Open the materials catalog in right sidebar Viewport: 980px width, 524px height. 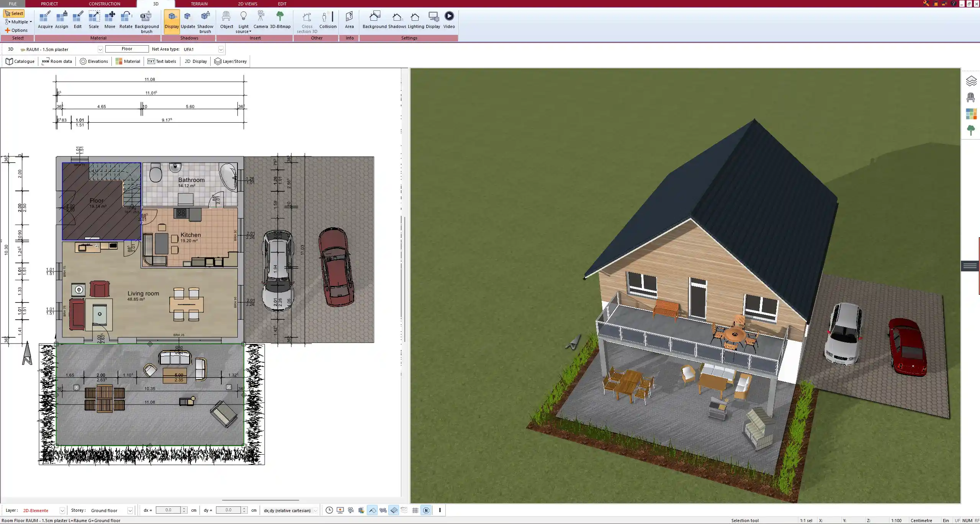[x=972, y=114]
